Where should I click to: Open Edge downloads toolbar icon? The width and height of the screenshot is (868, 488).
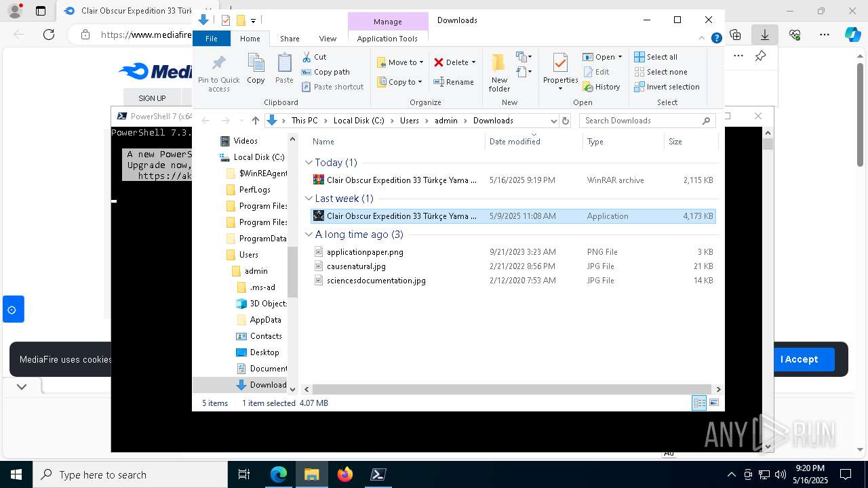point(765,35)
